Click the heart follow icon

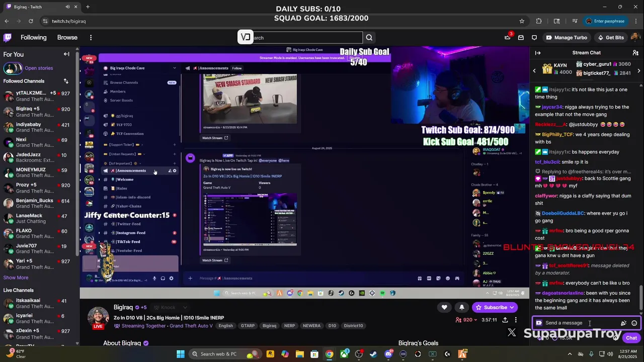pyautogui.click(x=444, y=307)
